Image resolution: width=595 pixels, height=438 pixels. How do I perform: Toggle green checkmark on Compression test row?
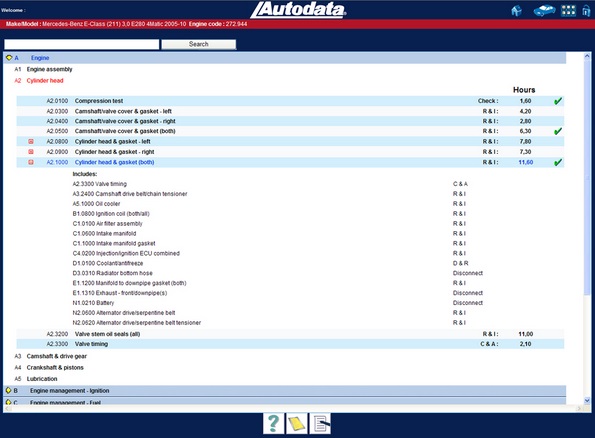coord(558,101)
